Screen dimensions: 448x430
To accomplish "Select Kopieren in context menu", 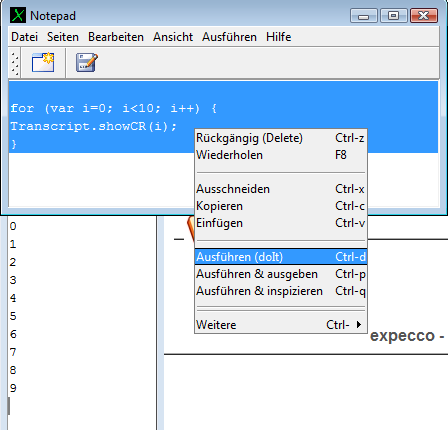I will pyautogui.click(x=281, y=206).
